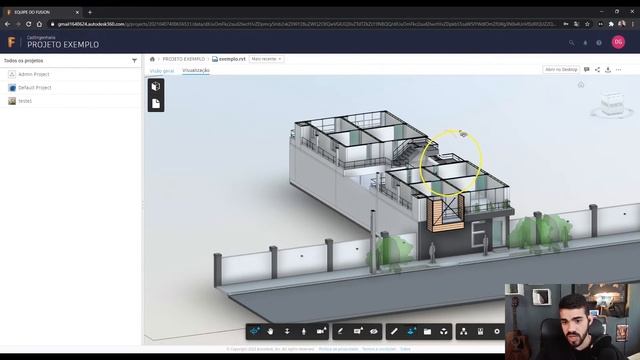Click the viewer Home view icon
The image size is (640, 360).
pyautogui.click(x=581, y=84)
